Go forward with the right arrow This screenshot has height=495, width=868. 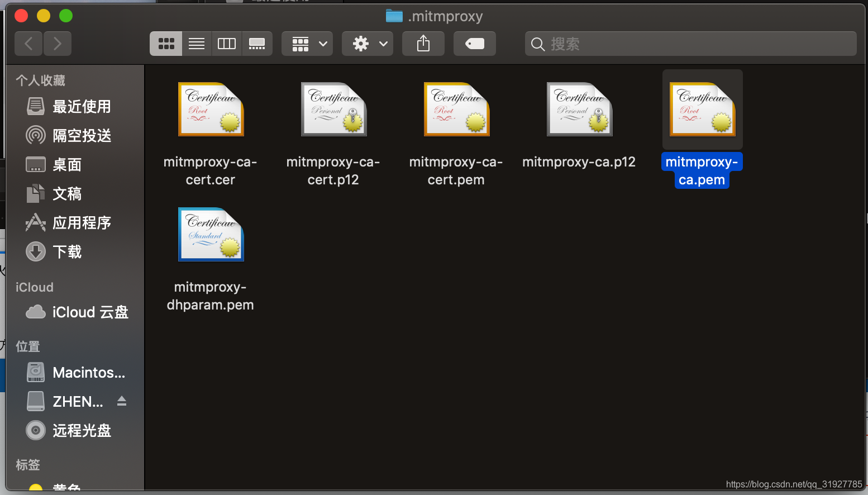tap(57, 44)
